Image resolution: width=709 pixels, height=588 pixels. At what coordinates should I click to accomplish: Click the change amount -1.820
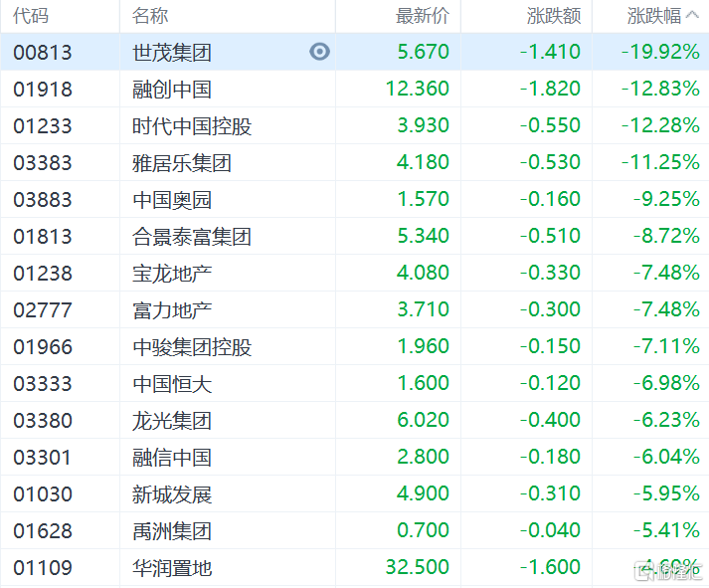pos(550,89)
